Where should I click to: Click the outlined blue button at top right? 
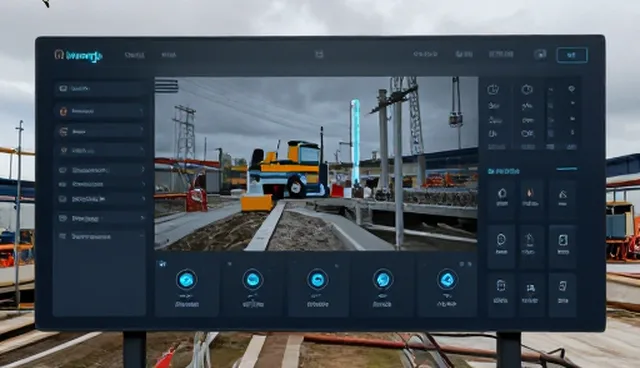(572, 55)
